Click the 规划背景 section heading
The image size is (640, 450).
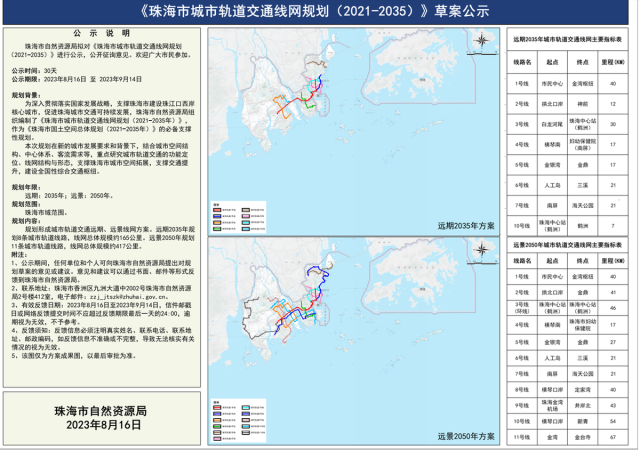(25, 96)
